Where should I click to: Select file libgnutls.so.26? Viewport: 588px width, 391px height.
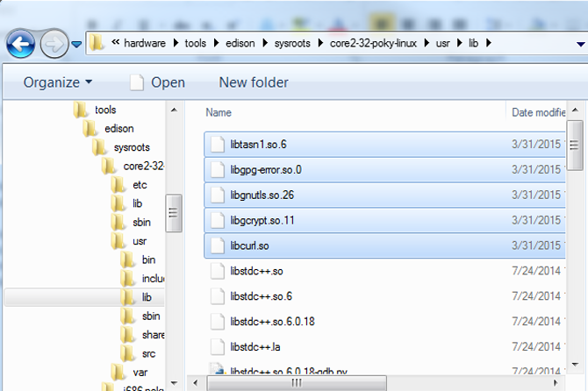pos(384,195)
